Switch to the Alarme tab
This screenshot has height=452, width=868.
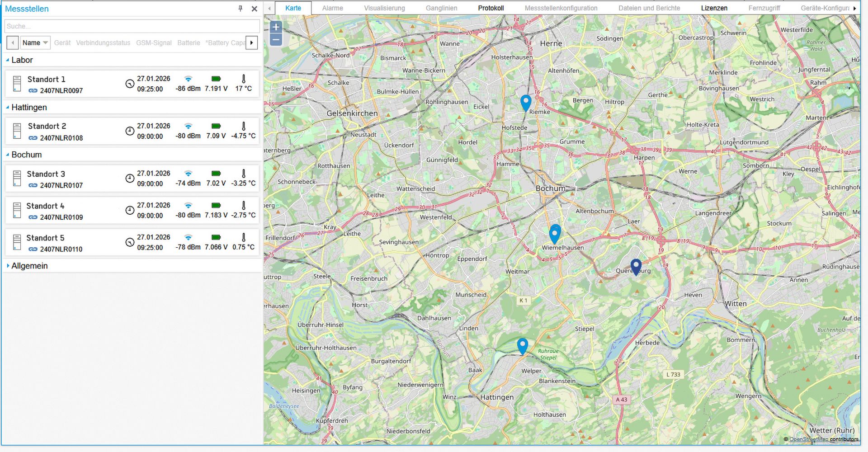click(x=332, y=8)
